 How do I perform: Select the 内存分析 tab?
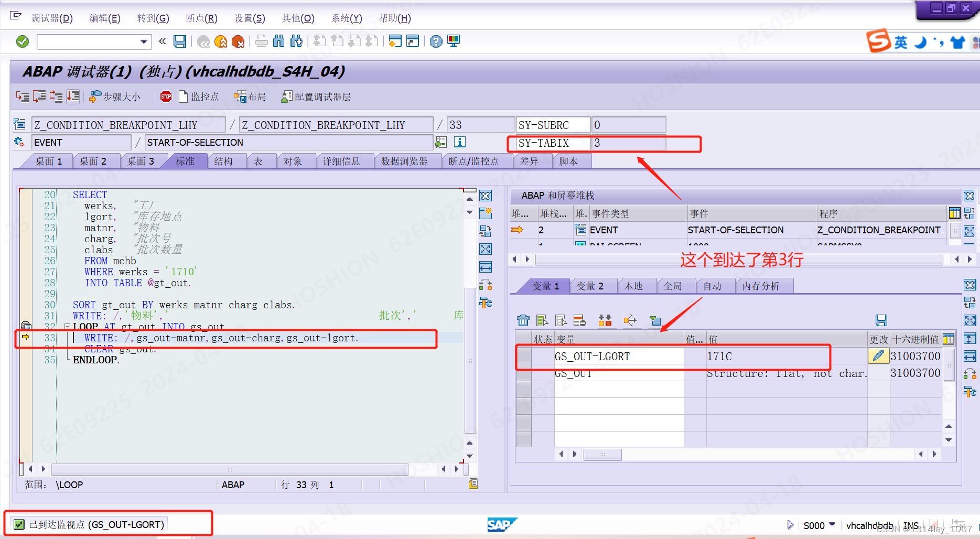coord(761,286)
